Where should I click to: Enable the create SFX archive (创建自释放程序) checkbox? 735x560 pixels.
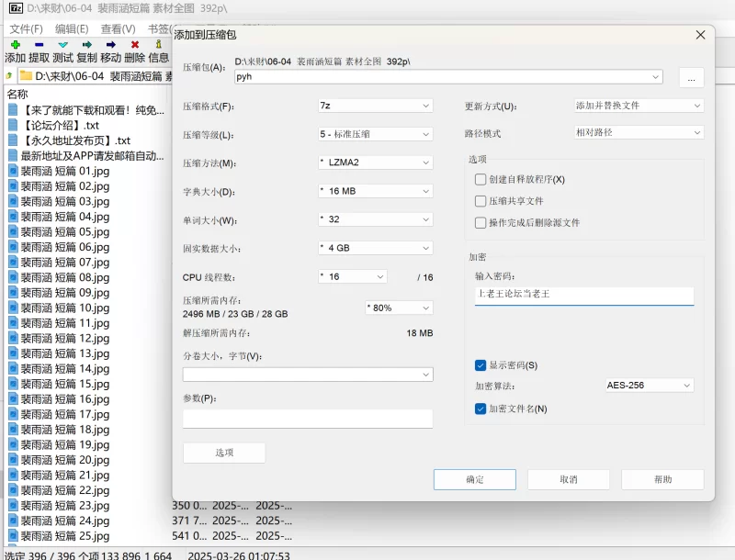tap(481, 179)
